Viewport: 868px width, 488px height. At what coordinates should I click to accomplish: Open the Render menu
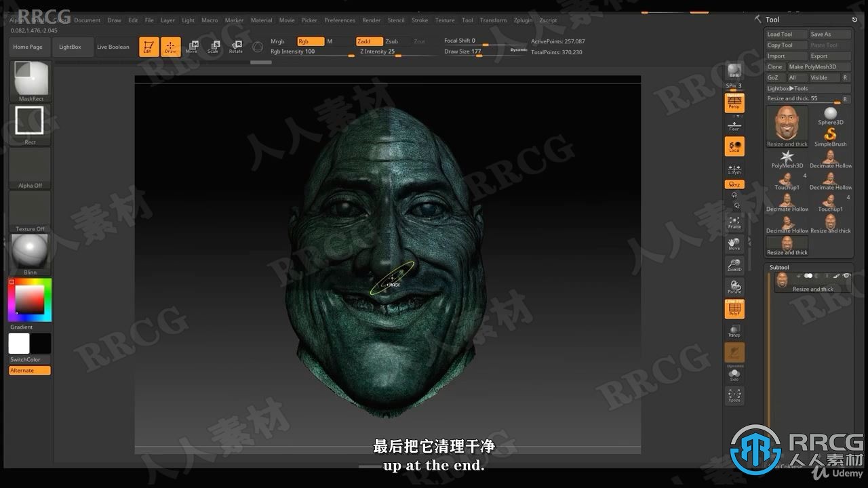pyautogui.click(x=371, y=20)
